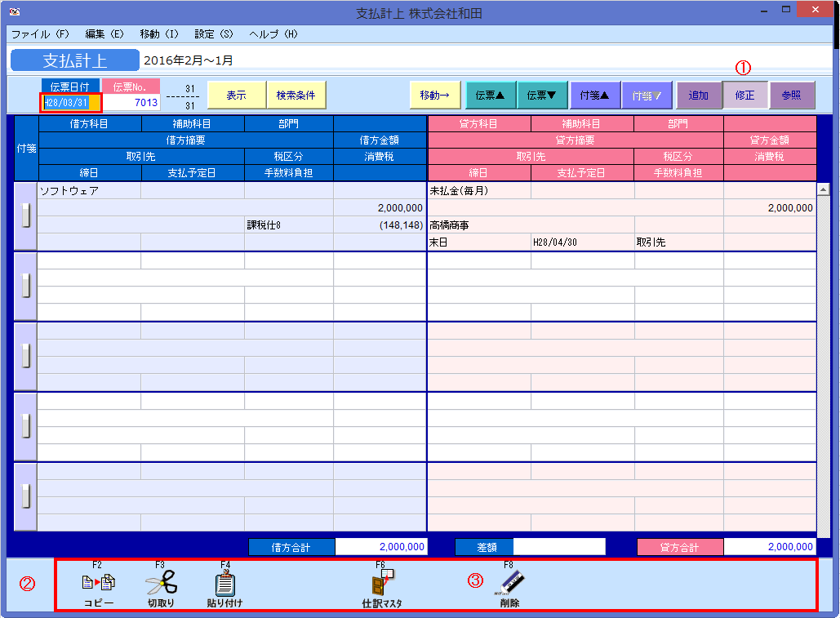This screenshot has width=840, height=618.
Task: Click the コピー (Copy) icon
Action: click(x=98, y=582)
